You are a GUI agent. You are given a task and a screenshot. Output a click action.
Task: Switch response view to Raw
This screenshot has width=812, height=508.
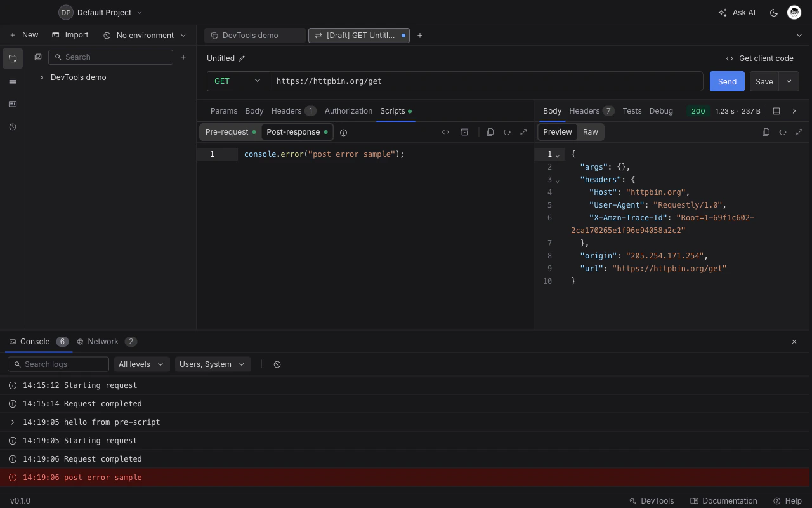(591, 132)
